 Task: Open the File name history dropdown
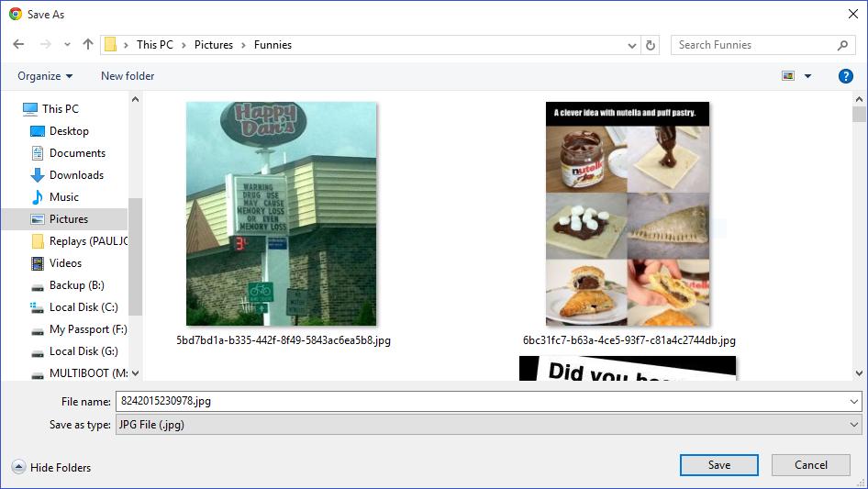[x=854, y=401]
